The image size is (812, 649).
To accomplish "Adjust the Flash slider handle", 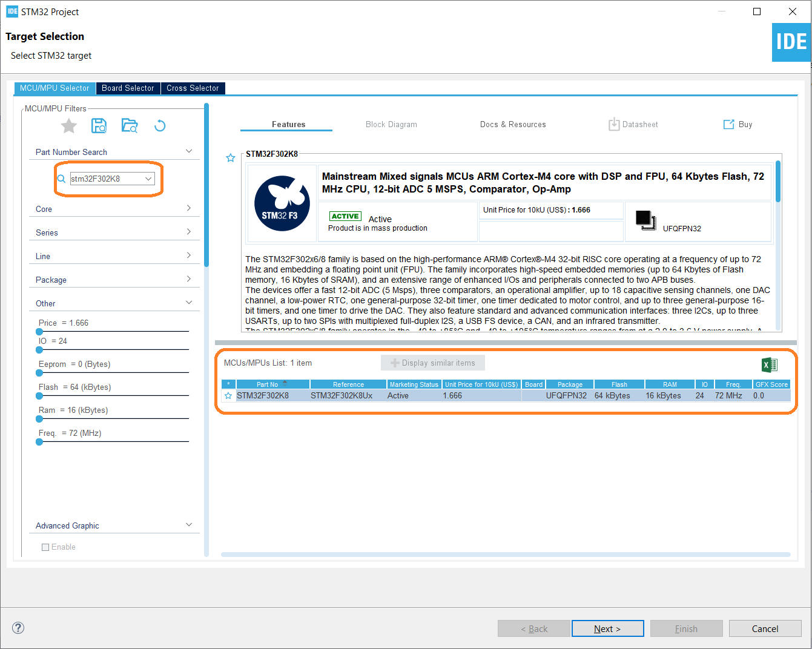I will (39, 396).
